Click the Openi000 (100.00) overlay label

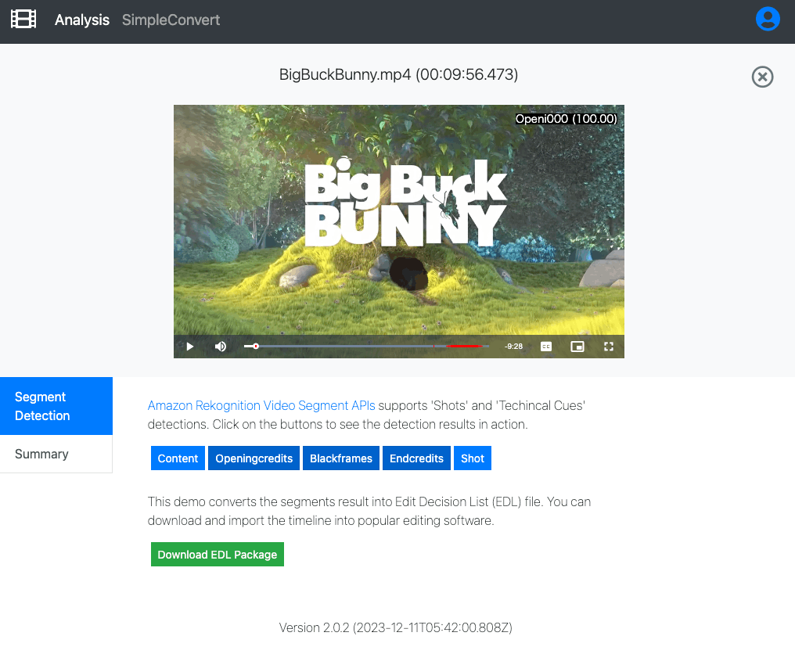tap(567, 119)
